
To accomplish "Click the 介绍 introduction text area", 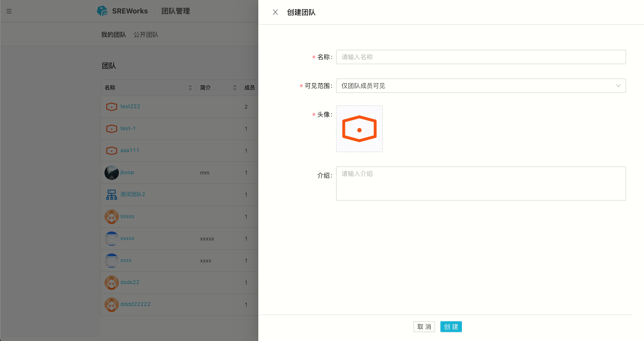I will (x=481, y=183).
